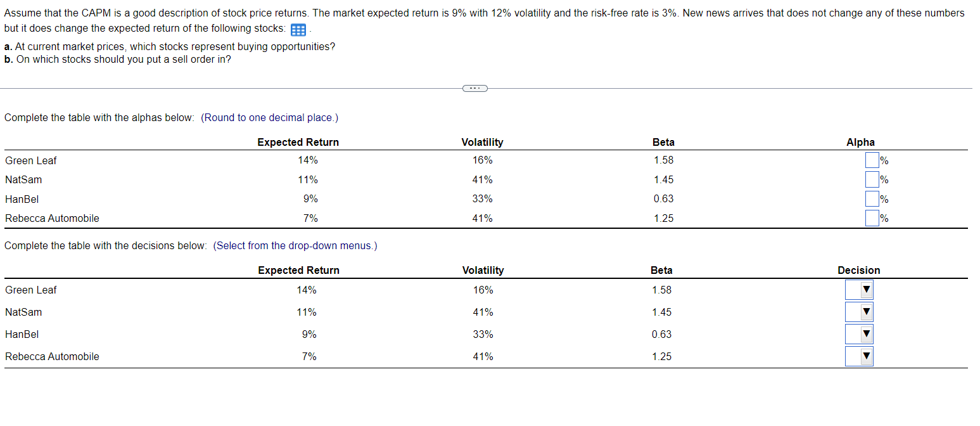Screen dimensions: 980x426
Task: Open the stocks data table icon
Action: [x=298, y=29]
